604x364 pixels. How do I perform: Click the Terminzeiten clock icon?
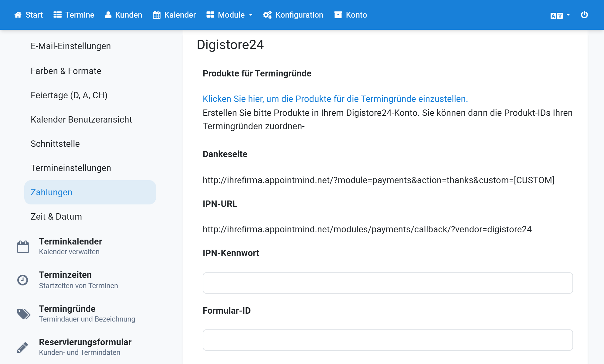[23, 280]
